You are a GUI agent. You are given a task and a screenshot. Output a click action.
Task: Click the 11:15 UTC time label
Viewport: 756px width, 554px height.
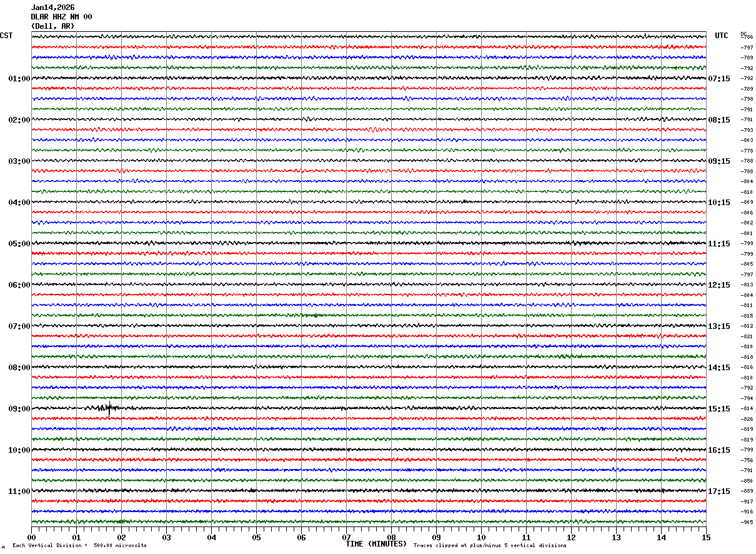pyautogui.click(x=719, y=244)
